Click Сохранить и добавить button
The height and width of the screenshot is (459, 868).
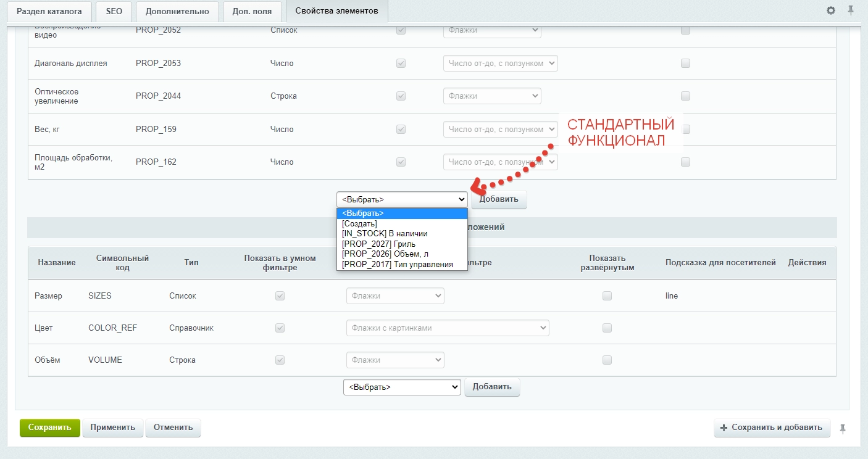[x=771, y=428]
